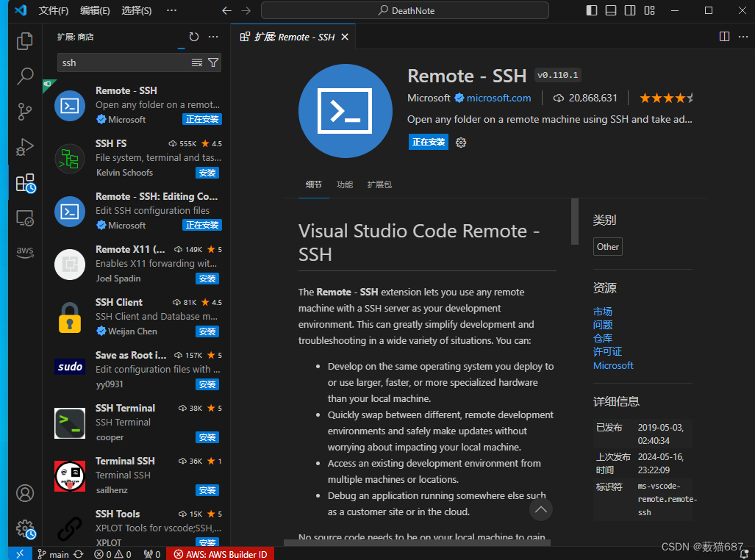This screenshot has width=755, height=560.
Task: Install the Save as Root extension
Action: pyautogui.click(x=207, y=385)
